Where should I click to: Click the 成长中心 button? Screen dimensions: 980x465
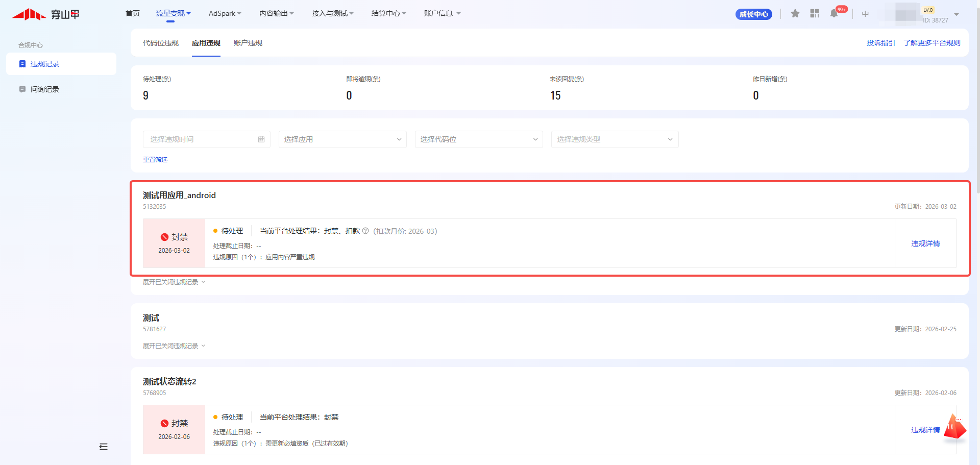(753, 14)
